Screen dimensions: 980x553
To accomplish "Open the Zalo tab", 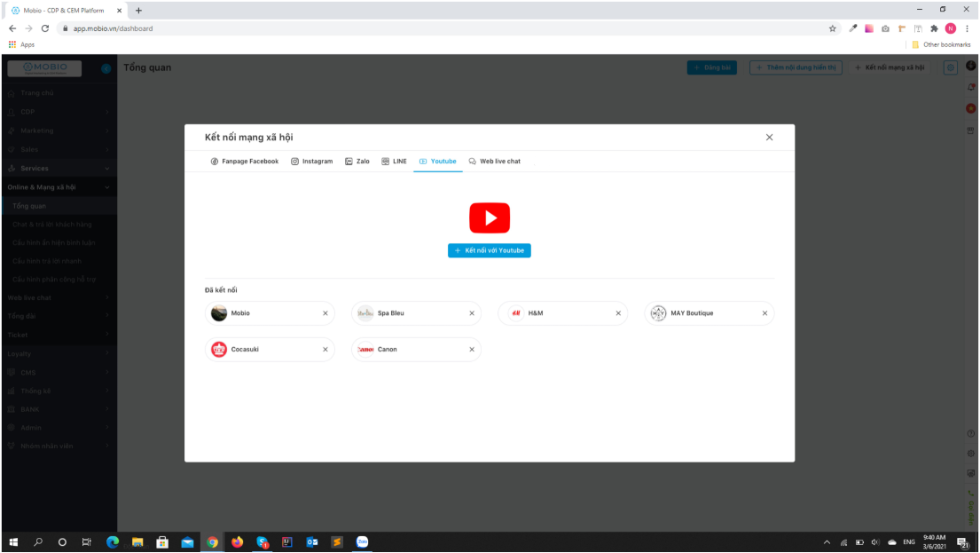I will [357, 162].
